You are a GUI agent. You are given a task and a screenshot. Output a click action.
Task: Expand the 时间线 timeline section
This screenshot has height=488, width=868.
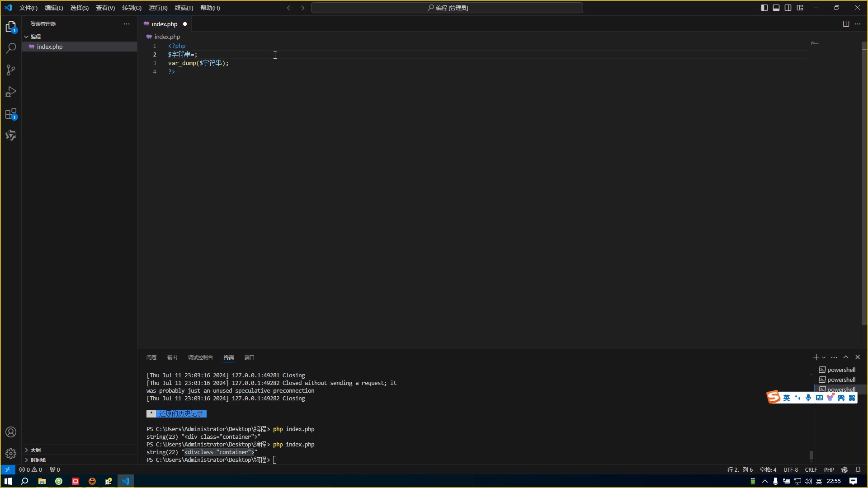pos(38,460)
